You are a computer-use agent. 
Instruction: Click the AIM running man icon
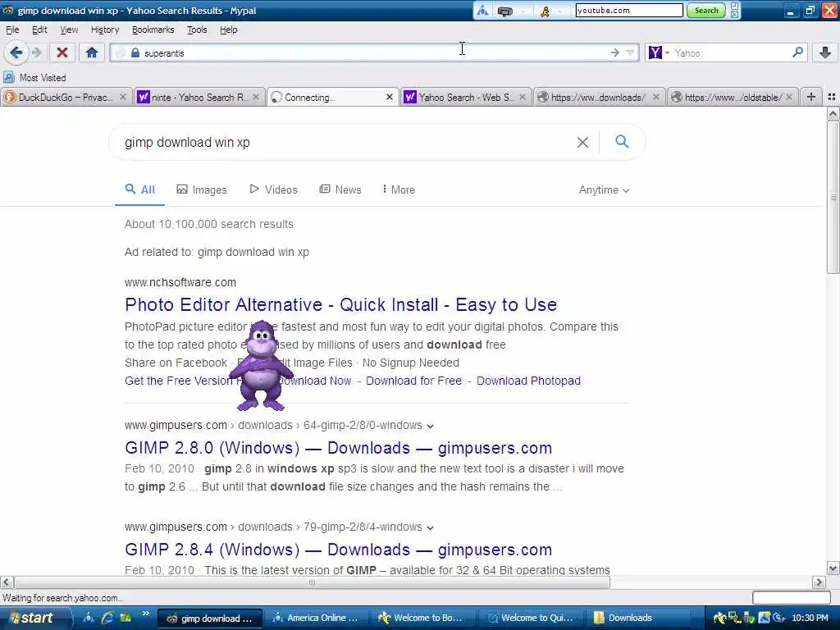[x=545, y=11]
